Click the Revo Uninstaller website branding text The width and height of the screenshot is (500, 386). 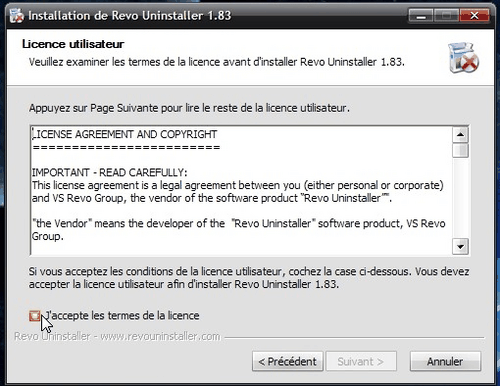[x=117, y=336]
